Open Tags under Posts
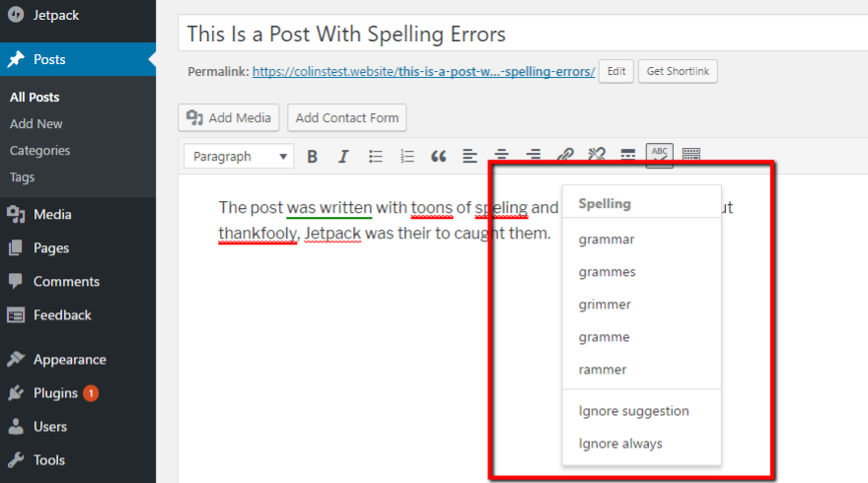The image size is (868, 483). [22, 177]
